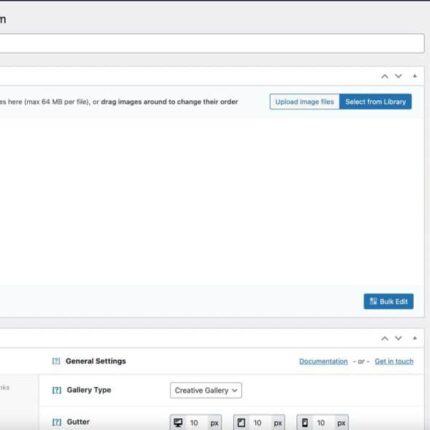Viewport: 430px width, 430px height.
Task: Move the images panel down with its arrow
Action: click(x=398, y=76)
